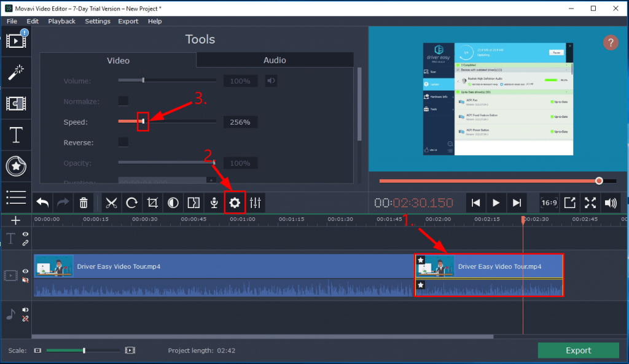Open the Edit menu
629x364 pixels.
pyautogui.click(x=33, y=21)
